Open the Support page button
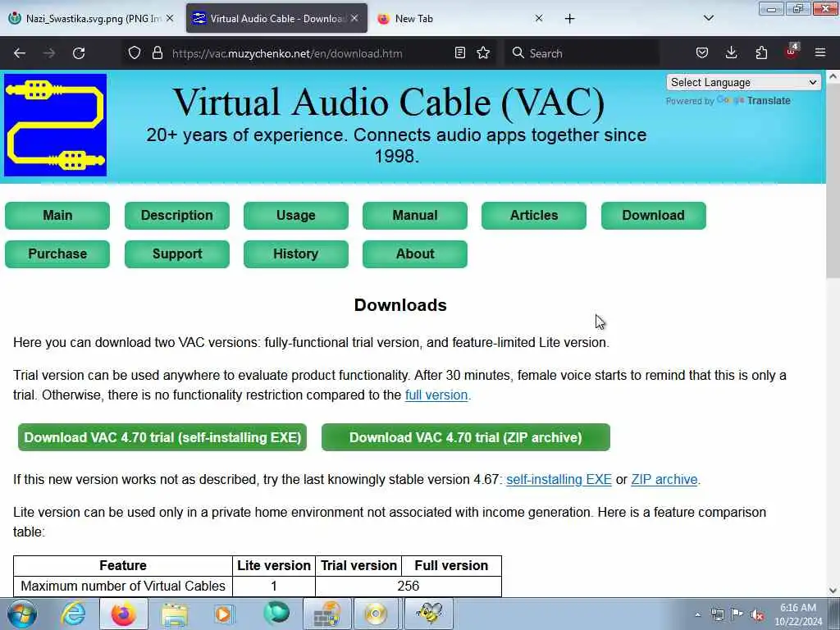 point(177,254)
